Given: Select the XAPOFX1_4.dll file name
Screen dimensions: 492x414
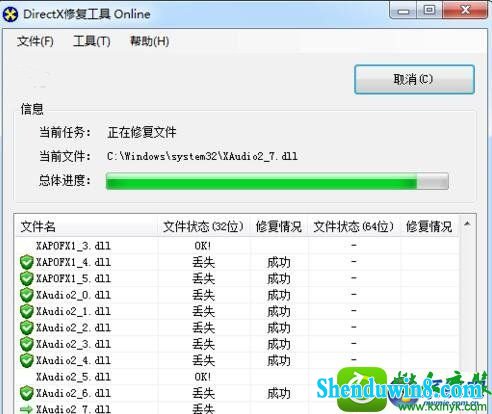Looking at the screenshot, I should (x=73, y=262).
